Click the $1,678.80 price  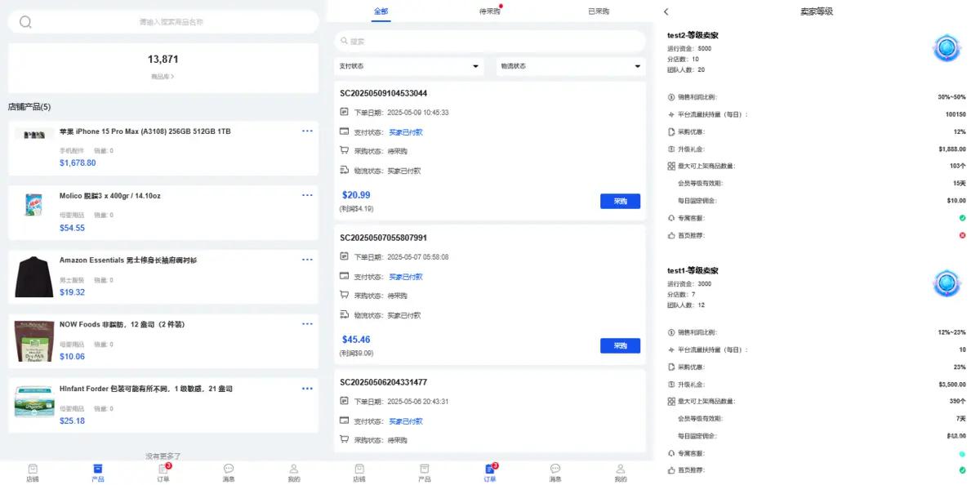[78, 163]
